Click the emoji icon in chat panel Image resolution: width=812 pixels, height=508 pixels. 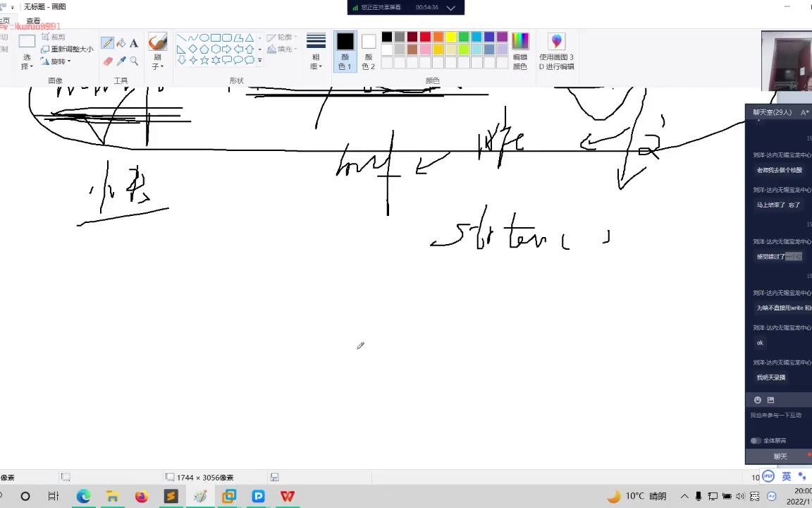coord(758,400)
